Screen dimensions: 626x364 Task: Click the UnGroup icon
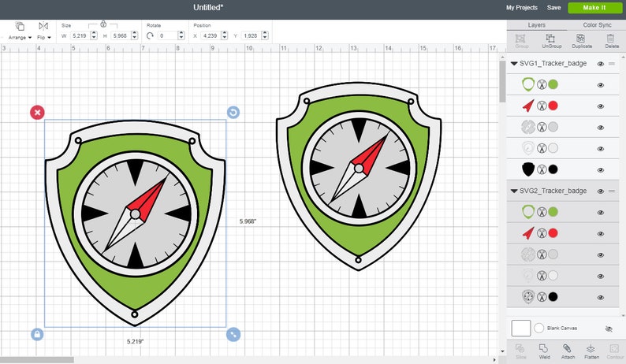tap(551, 41)
